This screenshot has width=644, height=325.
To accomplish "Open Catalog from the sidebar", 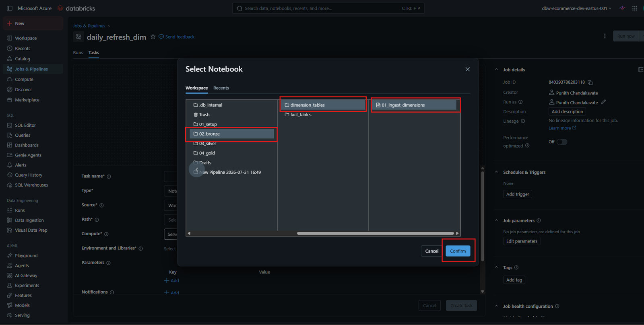I will click(x=23, y=59).
